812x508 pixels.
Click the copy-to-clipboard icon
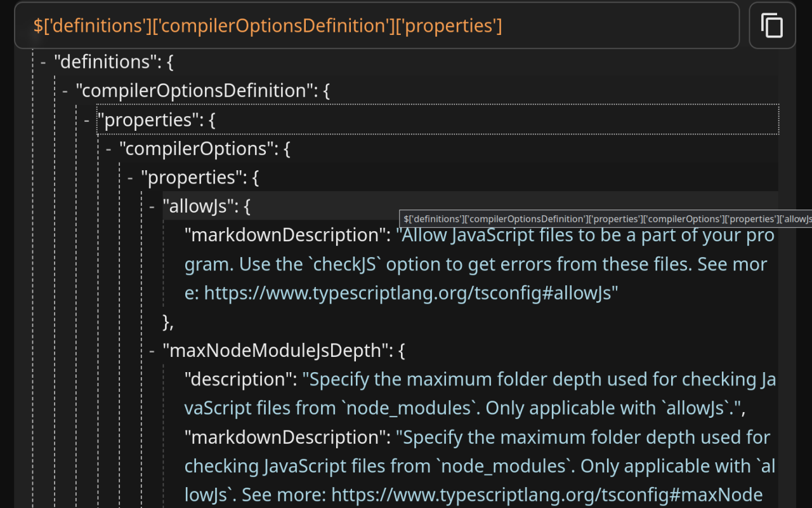click(x=771, y=25)
